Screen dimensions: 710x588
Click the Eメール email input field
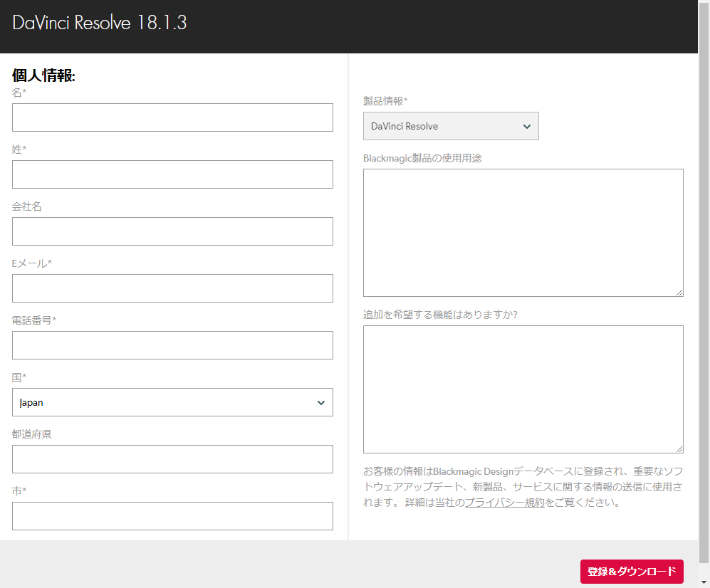pos(172,288)
